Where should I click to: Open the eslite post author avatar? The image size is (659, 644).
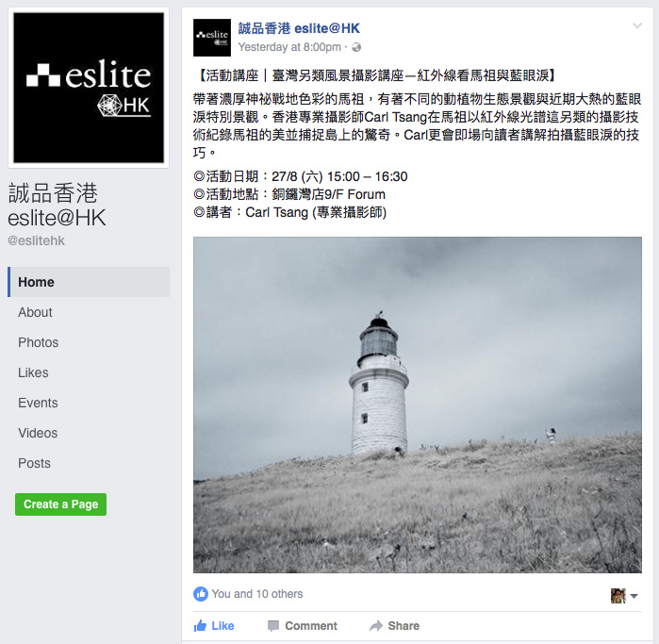point(212,38)
